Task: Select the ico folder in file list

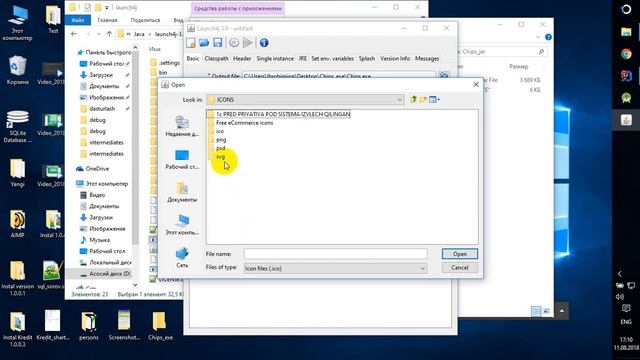Action: click(216, 131)
